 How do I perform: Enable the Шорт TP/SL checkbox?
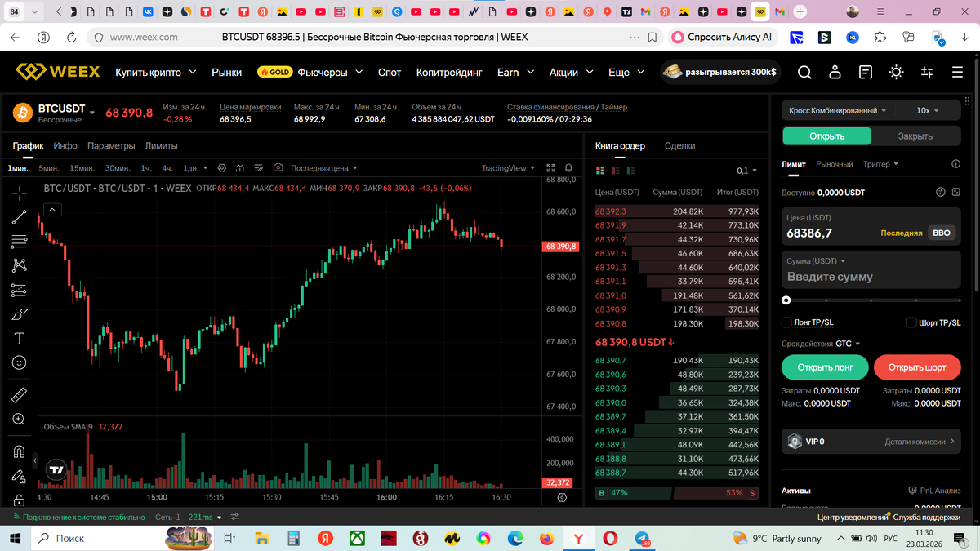point(911,322)
